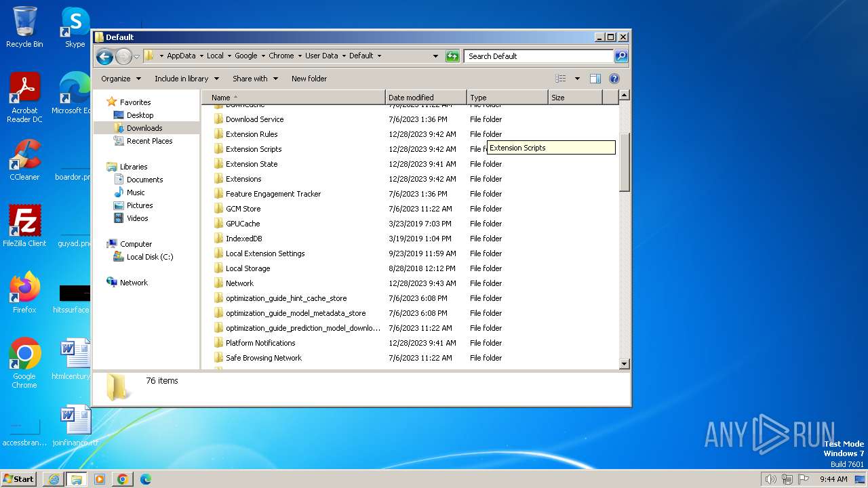Open the views options dropdown arrow
Viewport: 868px width, 488px height.
point(577,79)
